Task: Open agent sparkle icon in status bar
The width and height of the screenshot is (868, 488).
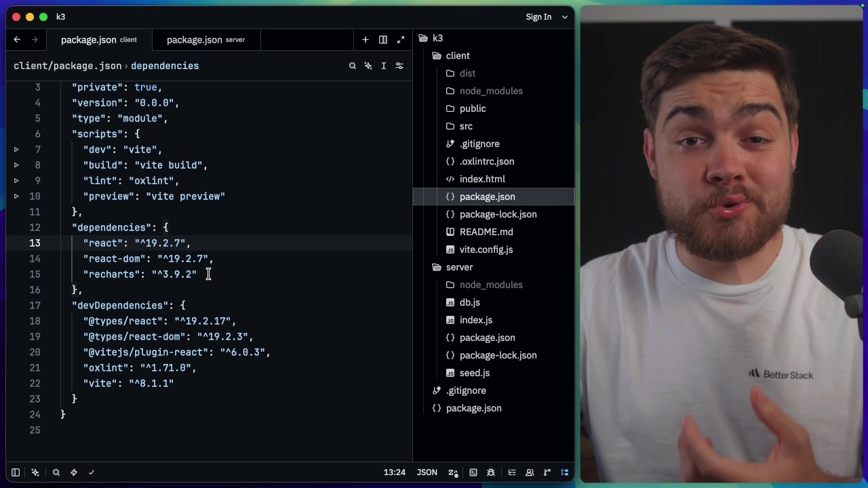Action: pyautogui.click(x=35, y=472)
